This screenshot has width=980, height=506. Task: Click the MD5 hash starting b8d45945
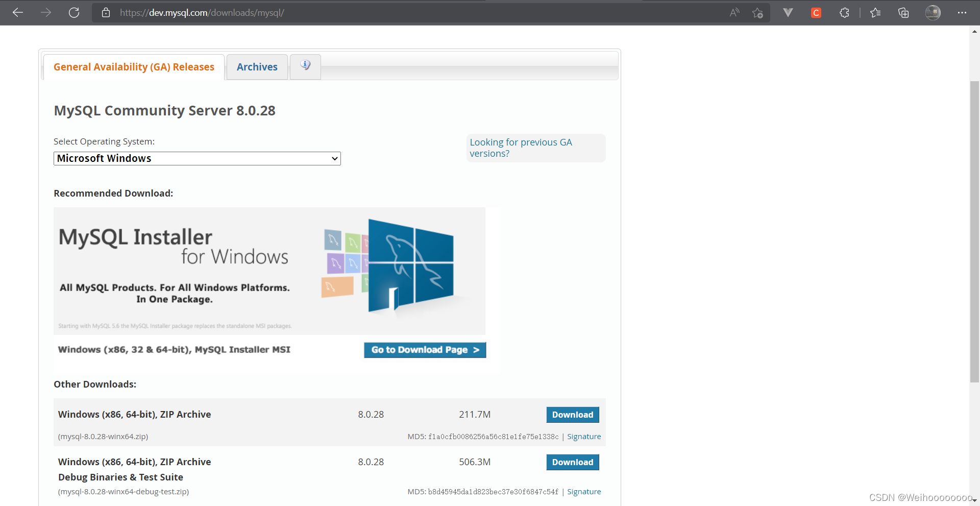pyautogui.click(x=493, y=492)
